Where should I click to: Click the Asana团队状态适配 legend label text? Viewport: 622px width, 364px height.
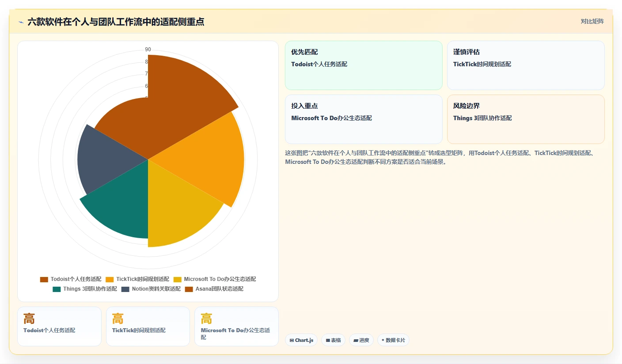click(x=220, y=289)
